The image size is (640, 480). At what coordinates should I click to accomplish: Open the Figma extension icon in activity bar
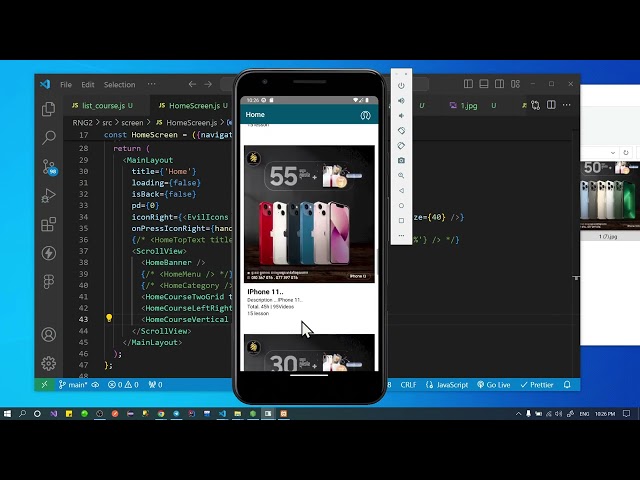click(x=49, y=282)
